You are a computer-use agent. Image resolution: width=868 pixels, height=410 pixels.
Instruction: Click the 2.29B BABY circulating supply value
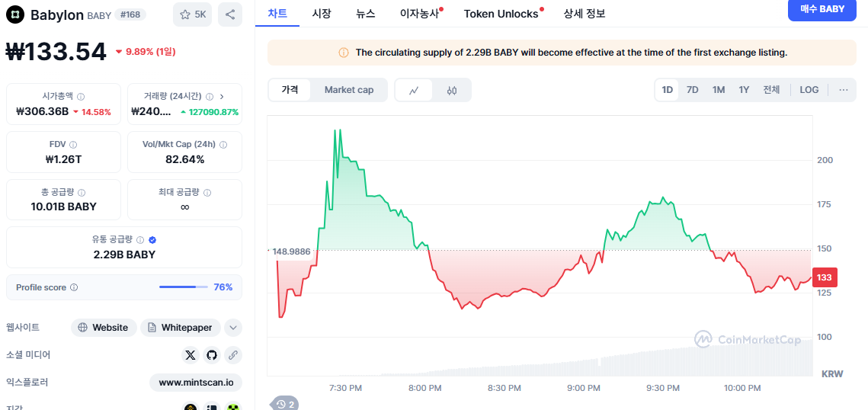point(124,255)
